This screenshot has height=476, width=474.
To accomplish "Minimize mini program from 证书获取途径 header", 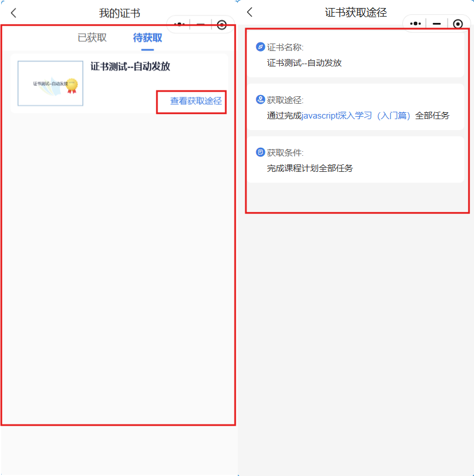I will (x=437, y=23).
